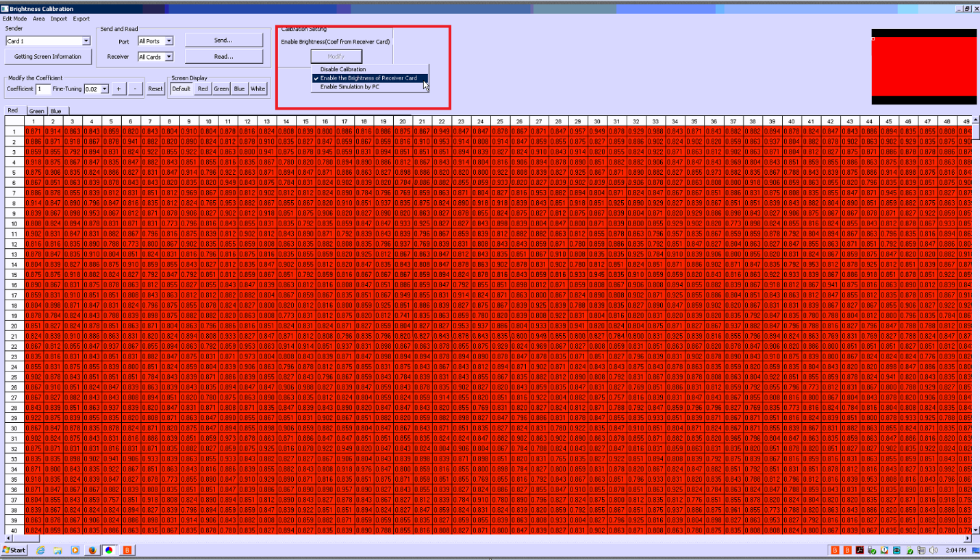Click the plus button to increase coefficient
Viewport: 980px width, 560px height.
tap(118, 89)
